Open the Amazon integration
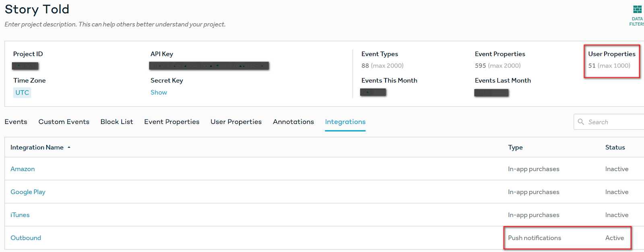This screenshot has height=252, width=644. coord(23,169)
